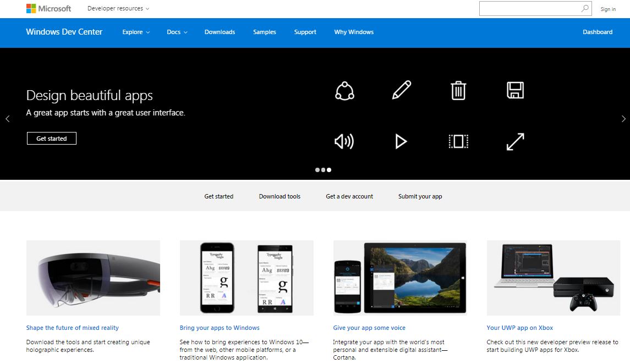
Task: Select Why Windows in navigation
Action: click(354, 32)
